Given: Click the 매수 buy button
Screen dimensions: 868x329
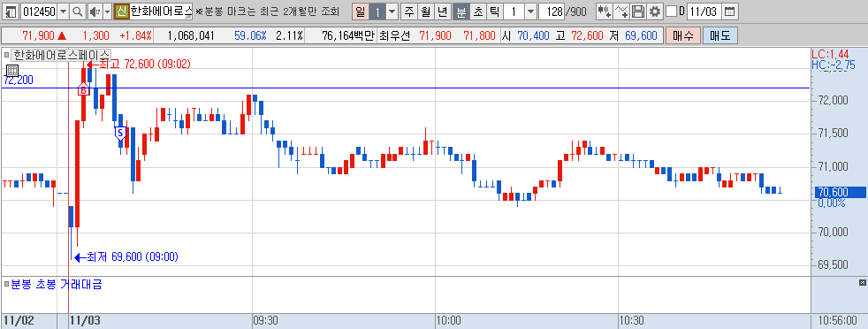Looking at the screenshot, I should coord(683,36).
